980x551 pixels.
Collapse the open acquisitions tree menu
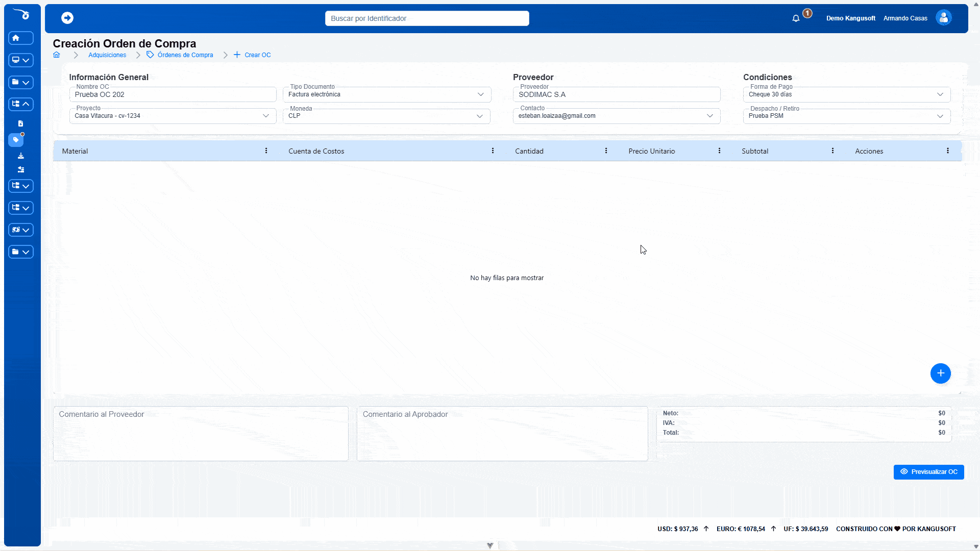[x=21, y=104]
